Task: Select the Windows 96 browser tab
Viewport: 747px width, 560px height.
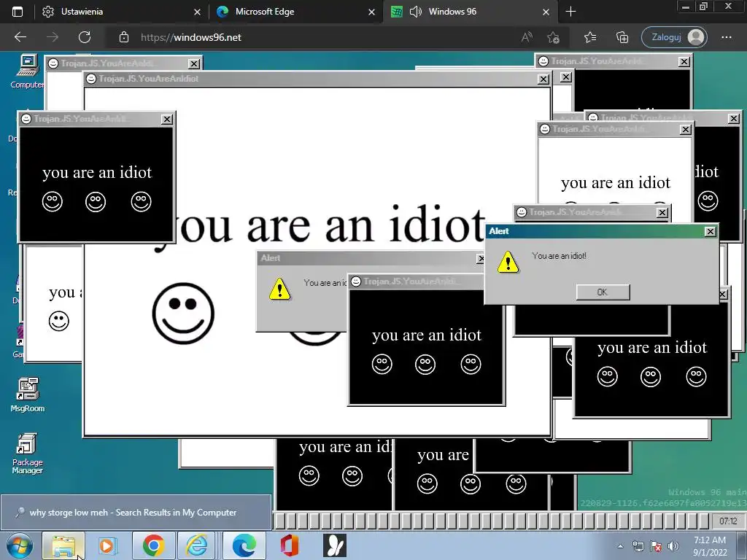Action: tap(469, 12)
